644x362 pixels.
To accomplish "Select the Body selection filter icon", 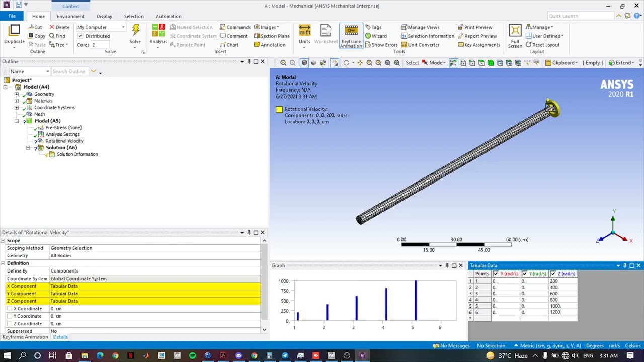I will [491, 63].
